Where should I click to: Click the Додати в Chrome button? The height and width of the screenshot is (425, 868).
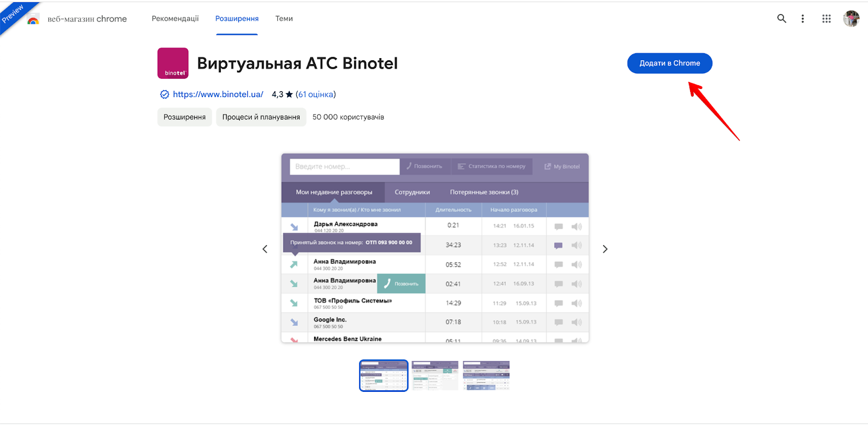point(669,63)
